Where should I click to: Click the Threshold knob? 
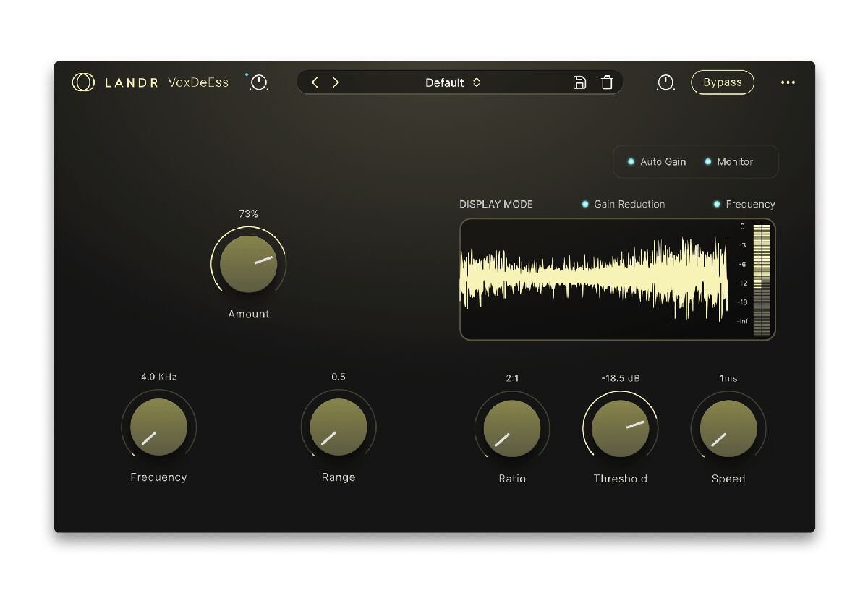[x=620, y=429]
